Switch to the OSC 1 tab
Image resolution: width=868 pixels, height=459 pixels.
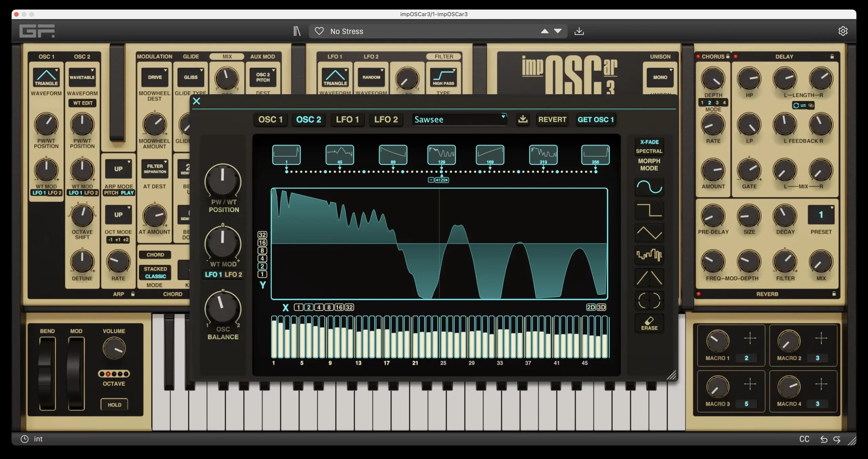[270, 119]
